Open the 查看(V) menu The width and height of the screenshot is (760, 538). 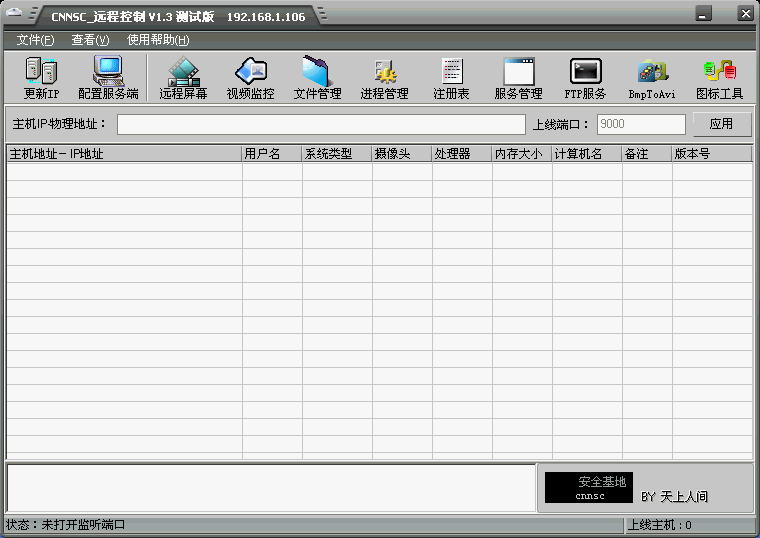pos(90,40)
